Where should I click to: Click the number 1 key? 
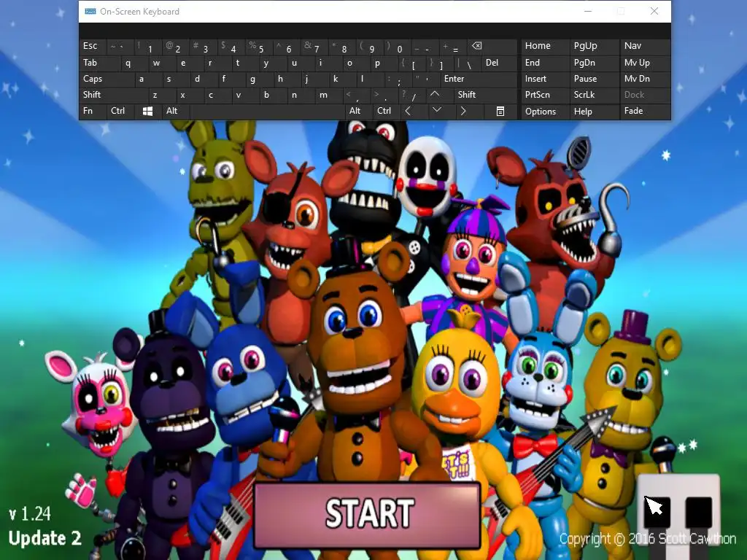(x=150, y=49)
